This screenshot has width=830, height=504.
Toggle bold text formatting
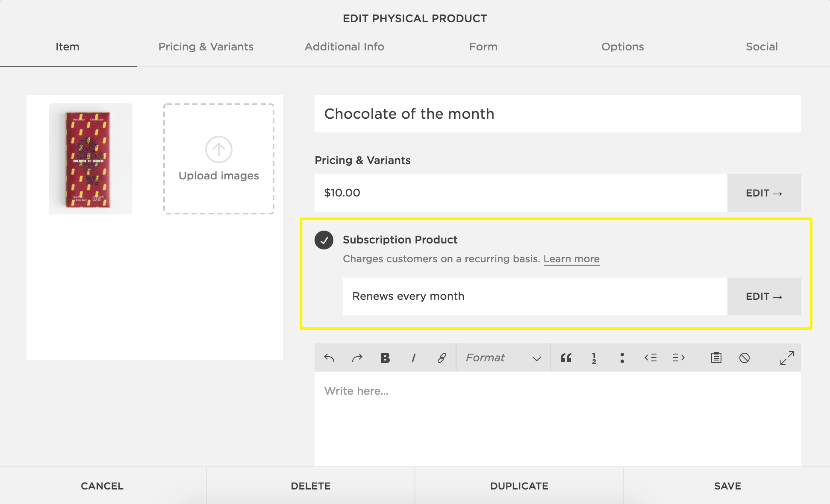386,358
